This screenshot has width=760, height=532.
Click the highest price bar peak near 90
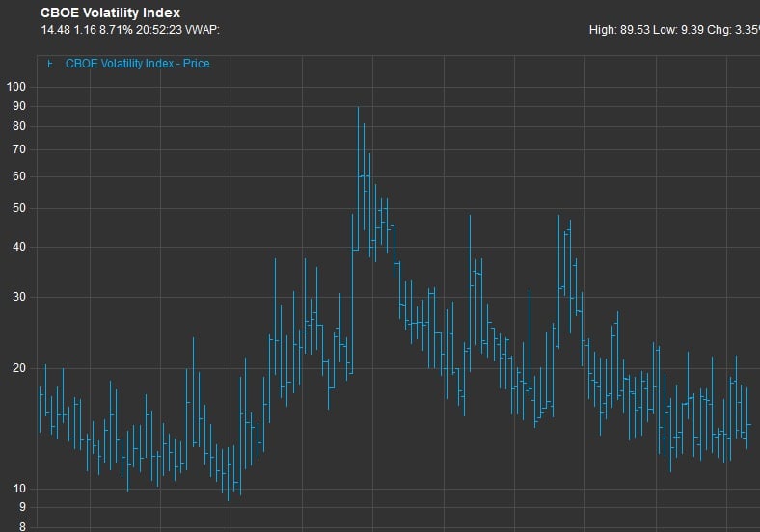(x=358, y=108)
